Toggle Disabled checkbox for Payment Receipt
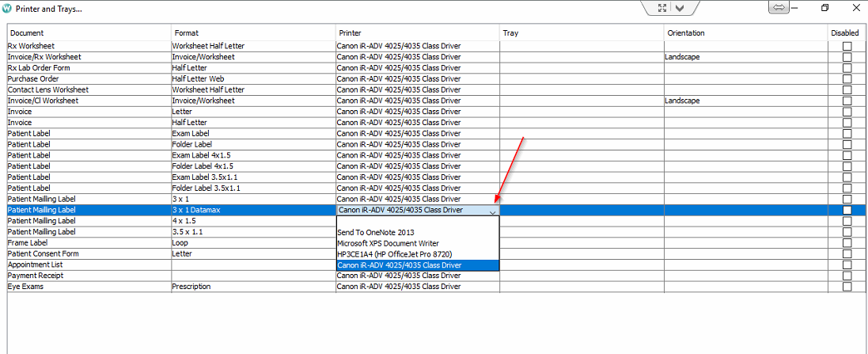The height and width of the screenshot is (354, 868). [847, 276]
